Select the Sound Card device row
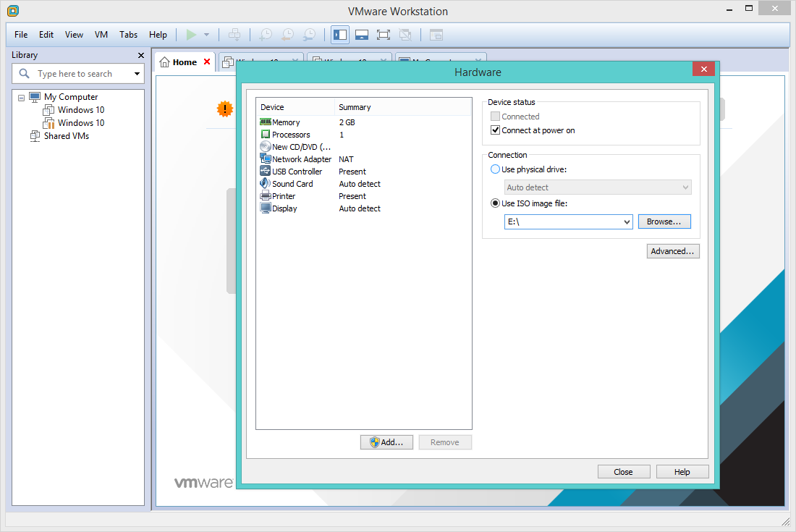 click(x=363, y=184)
